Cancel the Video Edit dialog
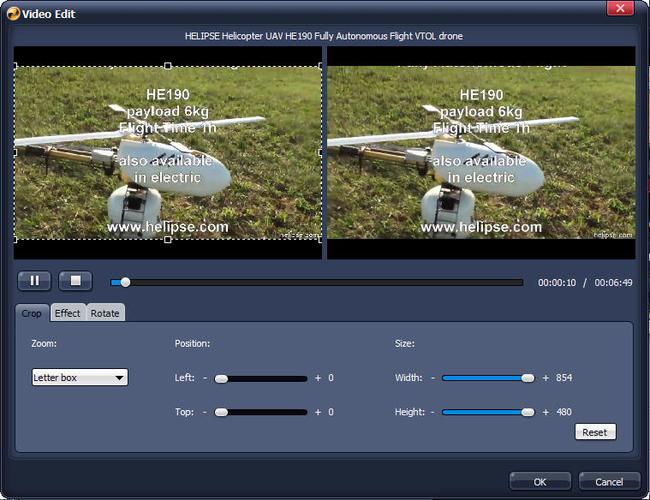650x500 pixels. pyautogui.click(x=609, y=482)
